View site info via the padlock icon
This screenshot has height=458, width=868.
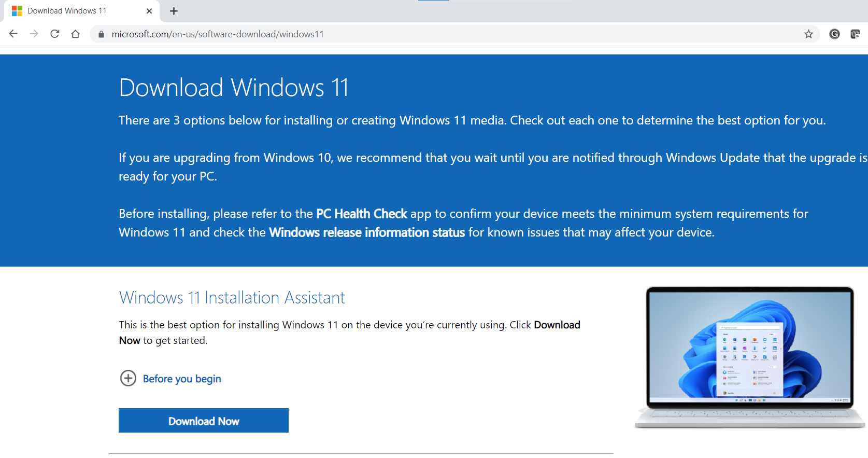pyautogui.click(x=101, y=34)
